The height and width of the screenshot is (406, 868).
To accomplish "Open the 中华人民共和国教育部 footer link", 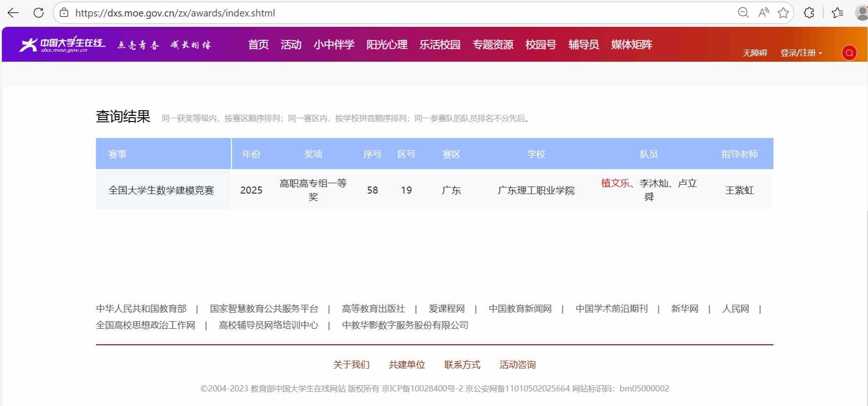I will pos(141,309).
